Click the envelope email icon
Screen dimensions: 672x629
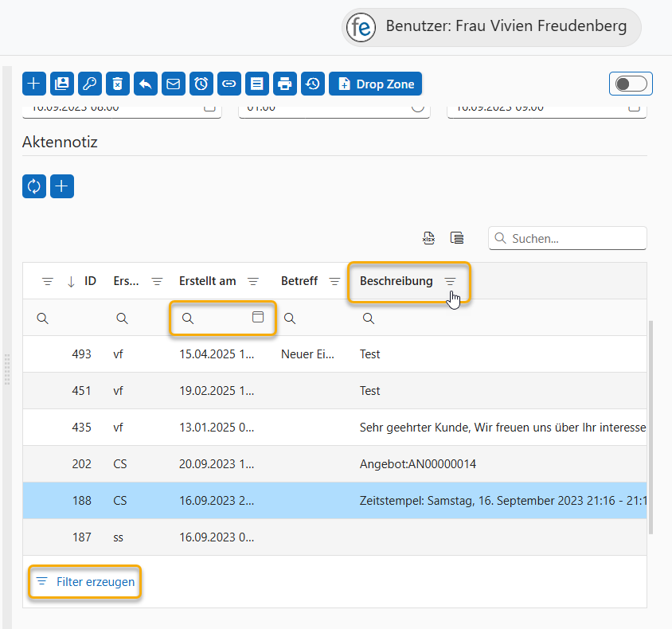coord(174,84)
